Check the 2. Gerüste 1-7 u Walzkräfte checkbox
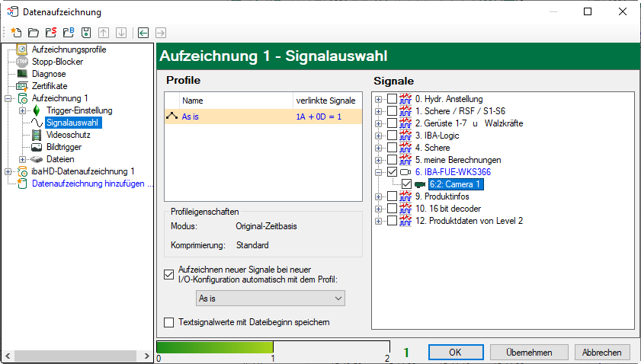The width and height of the screenshot is (641, 364). [x=392, y=123]
